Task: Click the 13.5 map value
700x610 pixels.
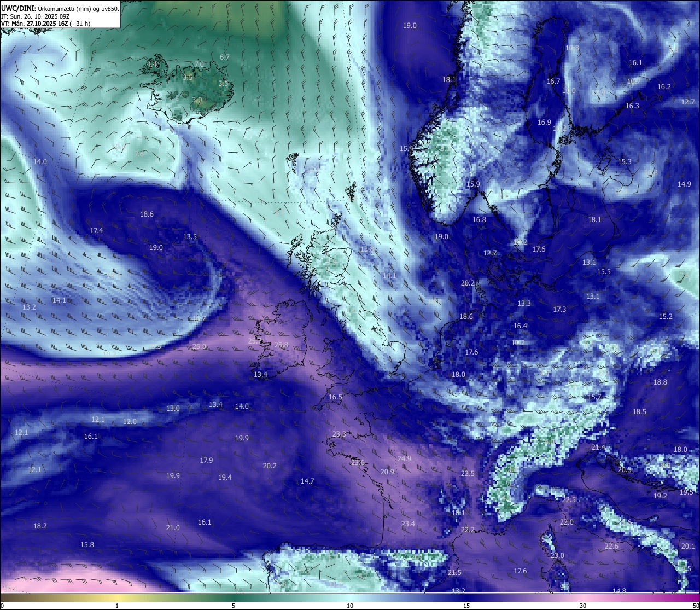Action: pos(190,236)
